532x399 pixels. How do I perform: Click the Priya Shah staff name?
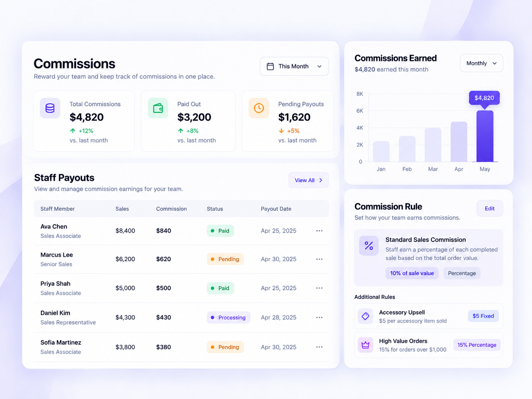click(55, 284)
